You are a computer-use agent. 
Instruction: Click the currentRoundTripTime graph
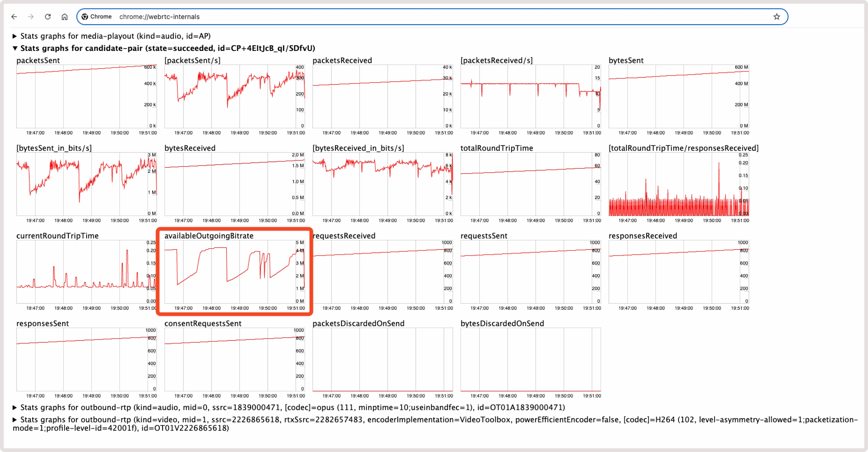(87, 272)
